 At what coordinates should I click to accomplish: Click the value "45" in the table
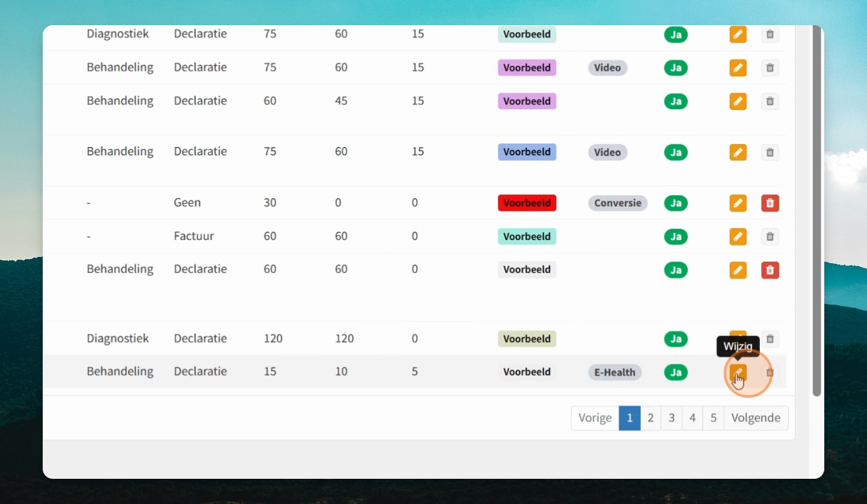[x=341, y=101]
